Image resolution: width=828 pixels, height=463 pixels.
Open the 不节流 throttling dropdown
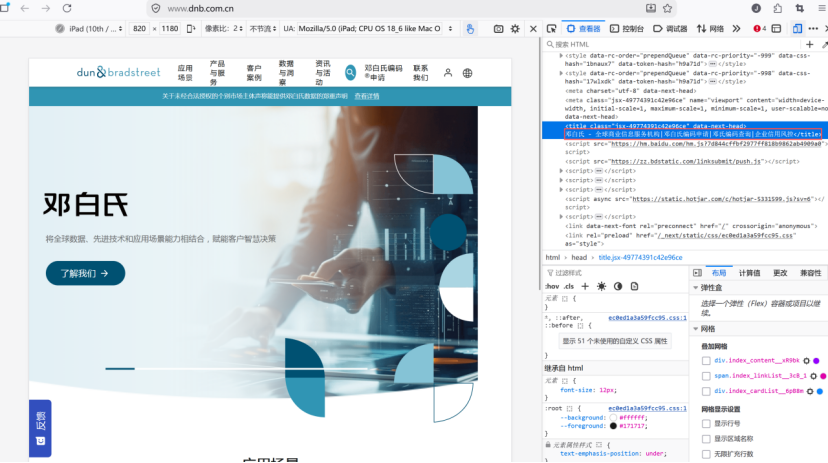(262, 29)
